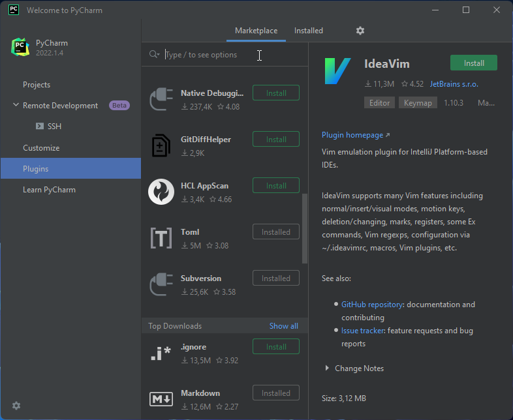Select the GitDiffHelper plugin icon

coord(161,145)
